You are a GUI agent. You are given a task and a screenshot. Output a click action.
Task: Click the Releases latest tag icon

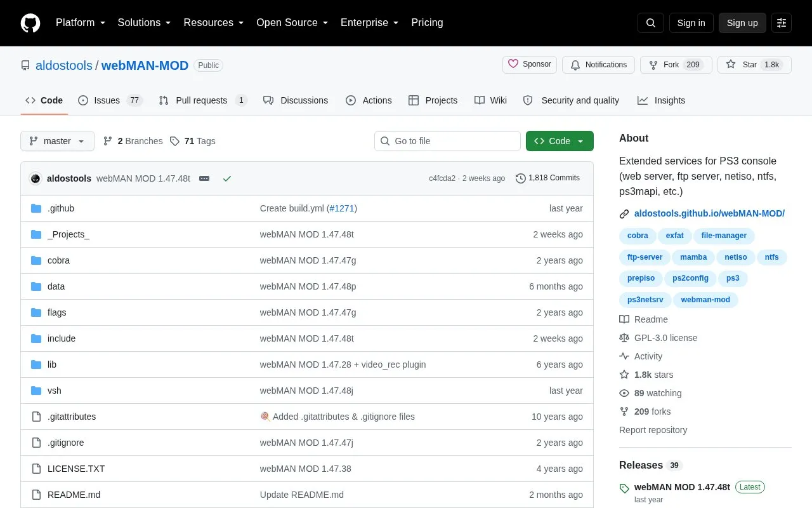pyautogui.click(x=624, y=488)
